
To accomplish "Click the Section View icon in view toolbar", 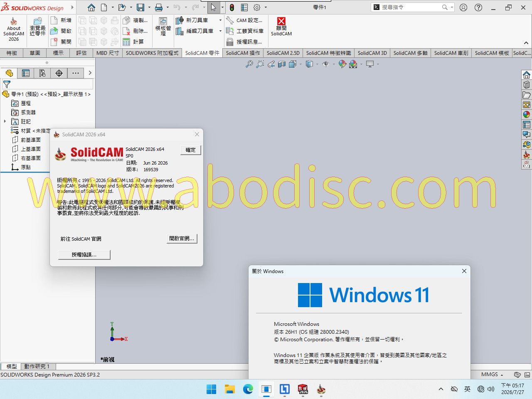I will point(282,64).
